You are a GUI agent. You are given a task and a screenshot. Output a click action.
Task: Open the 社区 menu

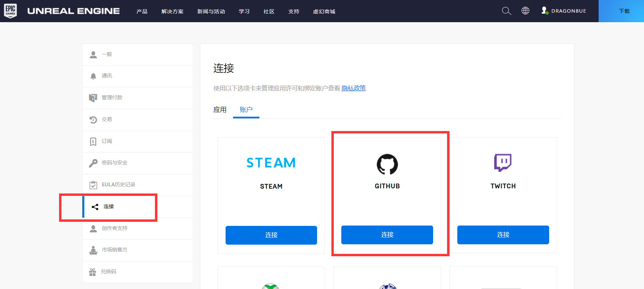coord(269,11)
